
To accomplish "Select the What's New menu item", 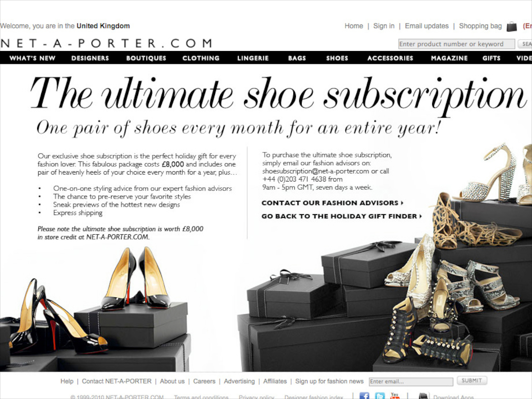I will point(32,58).
